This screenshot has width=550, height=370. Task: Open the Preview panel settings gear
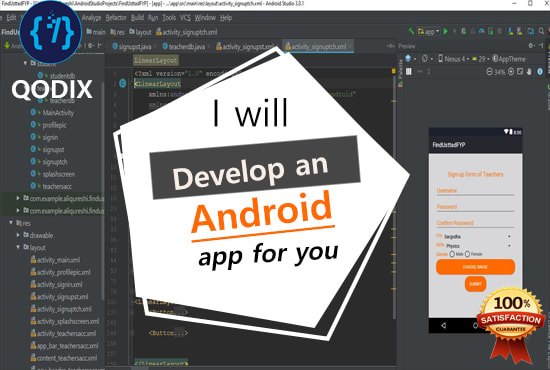532,46
